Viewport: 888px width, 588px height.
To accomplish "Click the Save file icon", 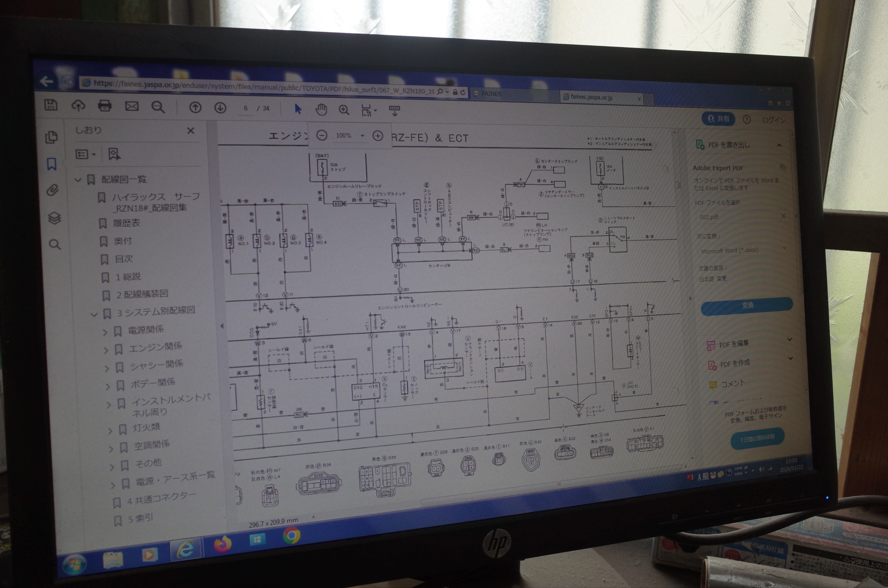I will (50, 104).
